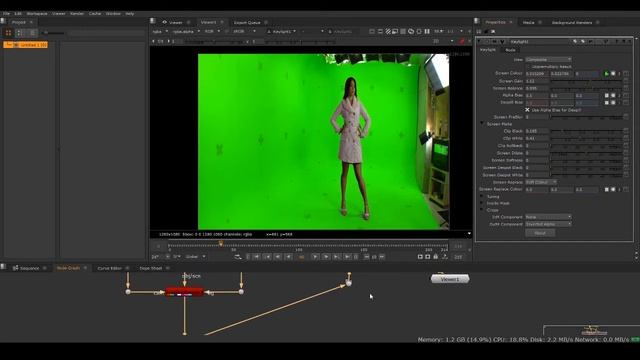The image size is (640, 360).
Task: Switch to the Node Graph tab
Action: pos(68,268)
